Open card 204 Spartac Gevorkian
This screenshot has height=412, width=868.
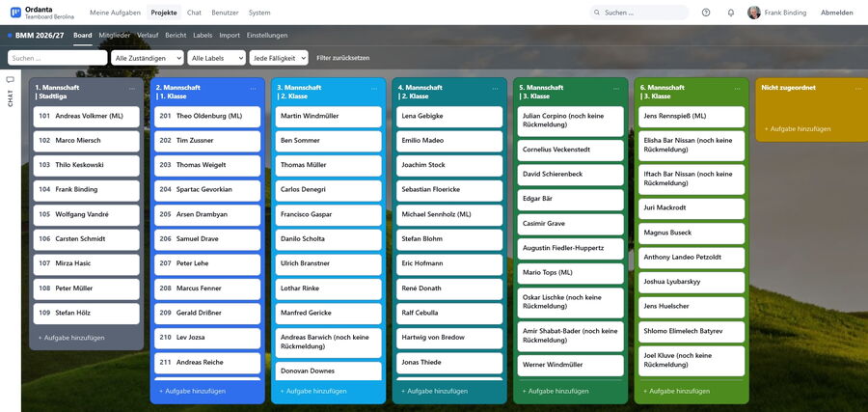pyautogui.click(x=207, y=189)
